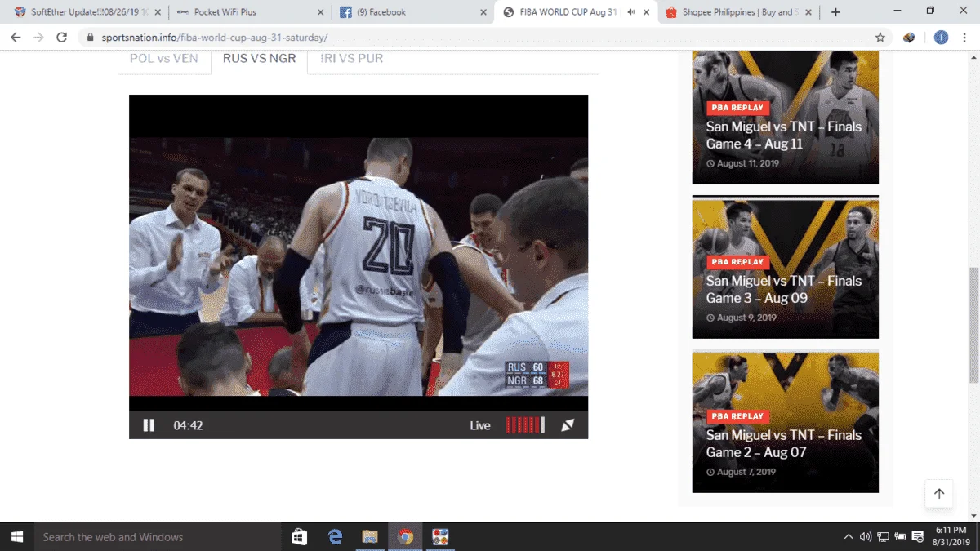The image size is (980, 551).
Task: Click PBA REPLAY tag on Game 4 card
Action: click(737, 108)
